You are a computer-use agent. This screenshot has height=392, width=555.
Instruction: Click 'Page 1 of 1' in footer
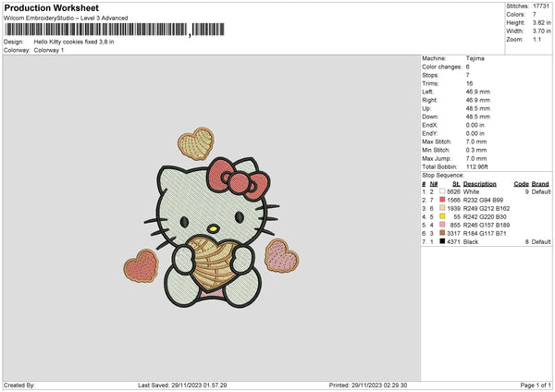(x=536, y=386)
